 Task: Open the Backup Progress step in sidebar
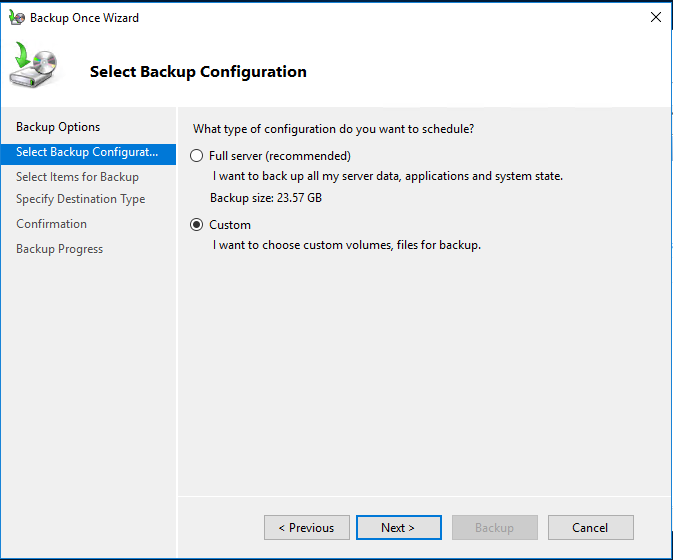click(x=60, y=249)
